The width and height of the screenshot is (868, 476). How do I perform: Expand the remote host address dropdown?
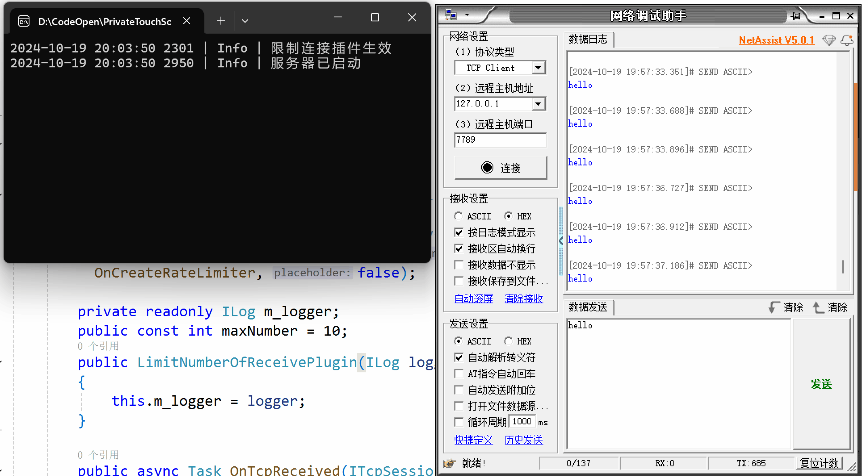[x=538, y=104]
